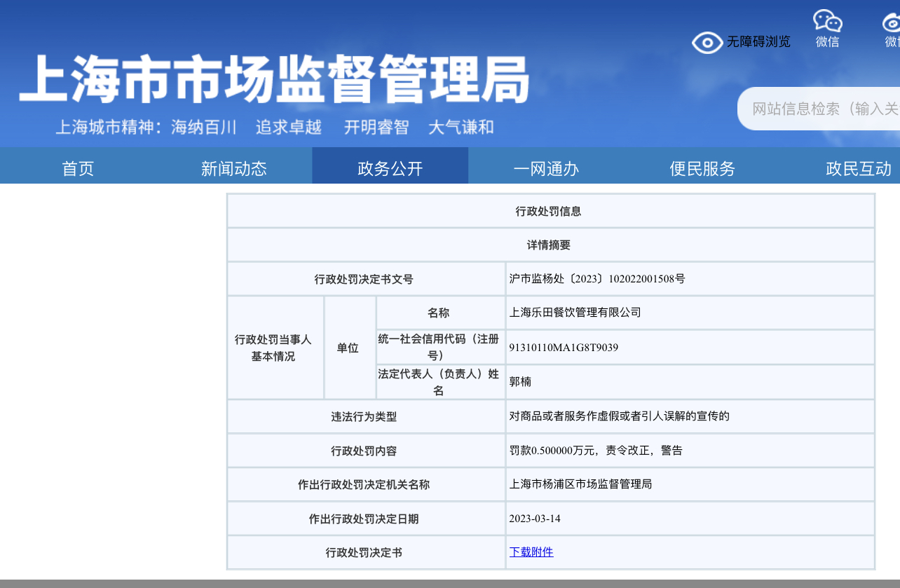The image size is (900, 588).
Task: Open the 新闻动态 navigation menu
Action: 234,168
